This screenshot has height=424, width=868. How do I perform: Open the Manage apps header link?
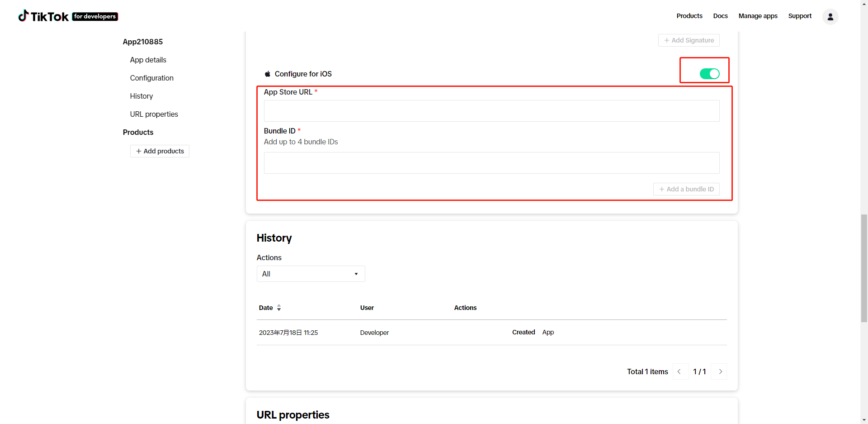758,16
